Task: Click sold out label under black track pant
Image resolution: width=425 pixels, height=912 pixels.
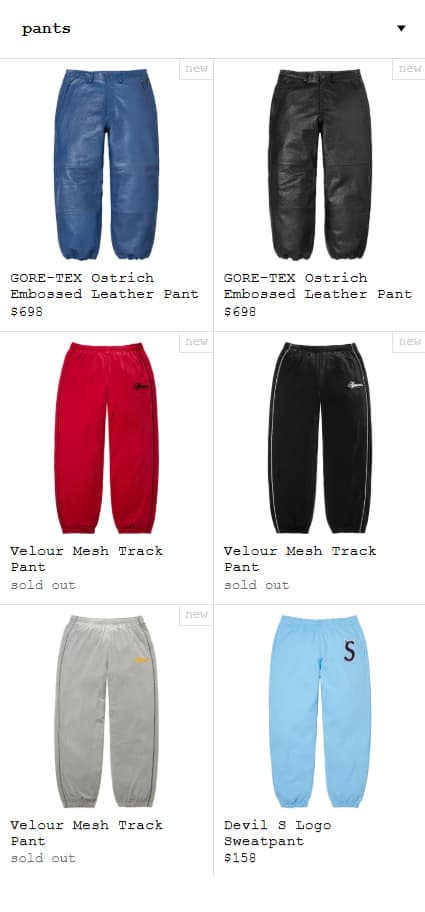Action: pos(256,585)
